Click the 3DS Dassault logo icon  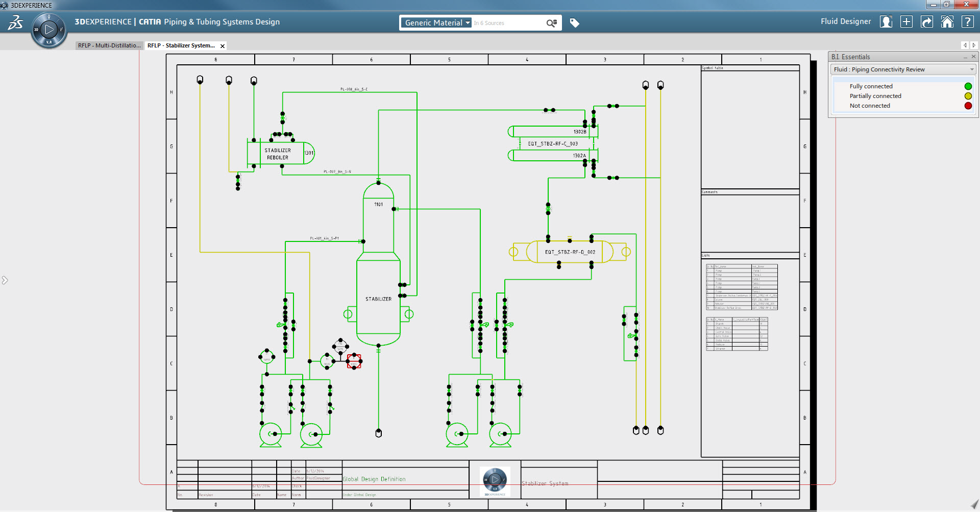[15, 22]
